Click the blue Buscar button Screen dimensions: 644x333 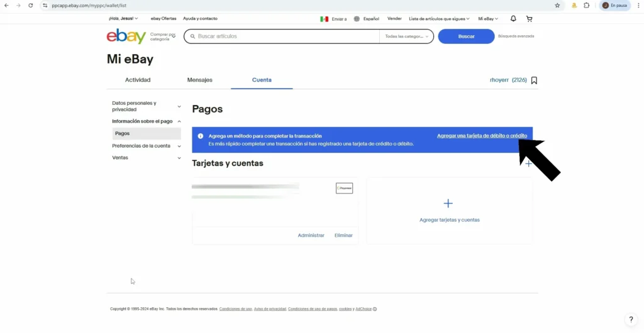point(466,36)
